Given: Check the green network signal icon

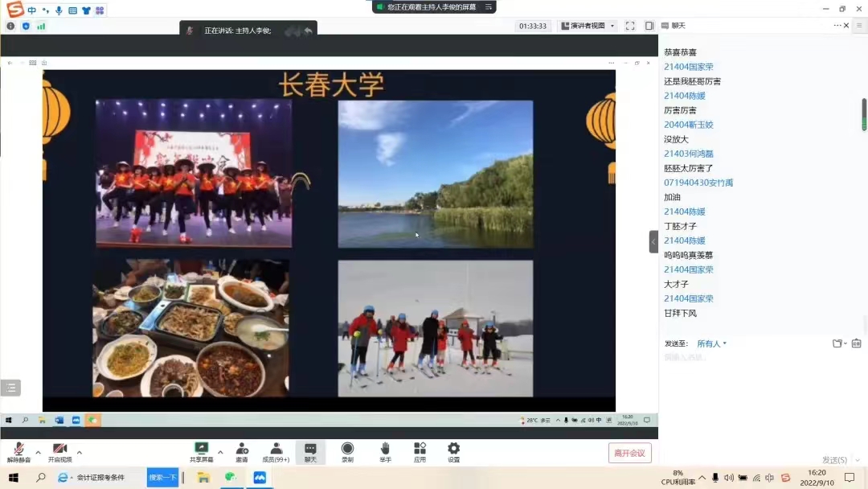Looking at the screenshot, I should pos(42,26).
